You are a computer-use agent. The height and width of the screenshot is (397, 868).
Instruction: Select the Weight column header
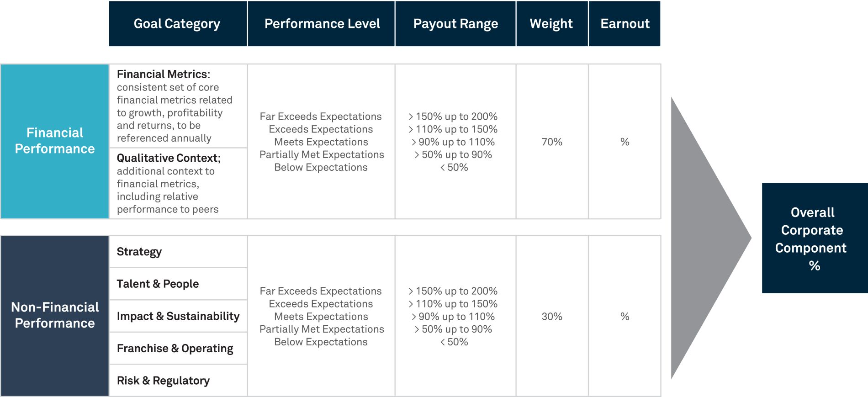(551, 24)
